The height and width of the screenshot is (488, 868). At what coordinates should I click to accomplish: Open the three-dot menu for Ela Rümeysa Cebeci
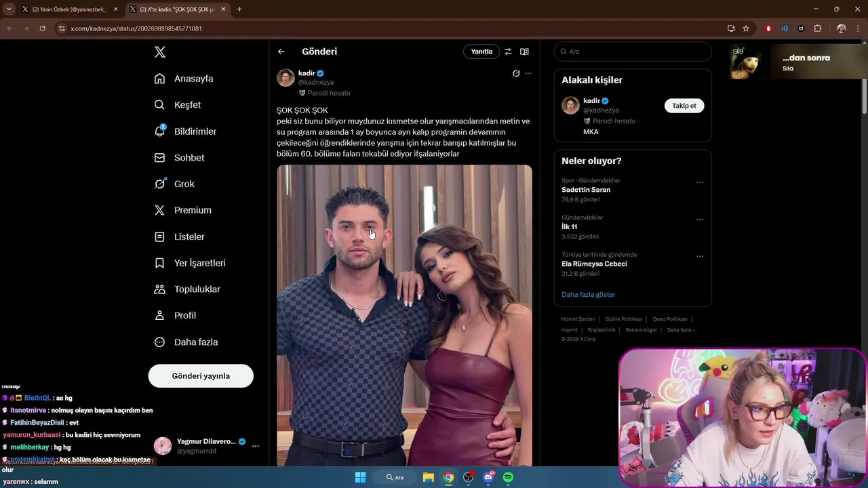[x=700, y=257]
